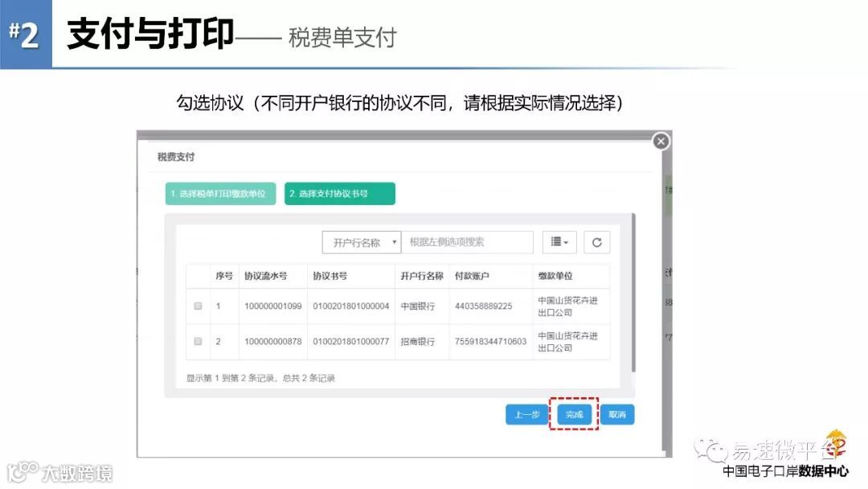Viewport: 868px width, 489px height.
Task: Check the checkbox for row 1 中国银行
Action: point(199,306)
